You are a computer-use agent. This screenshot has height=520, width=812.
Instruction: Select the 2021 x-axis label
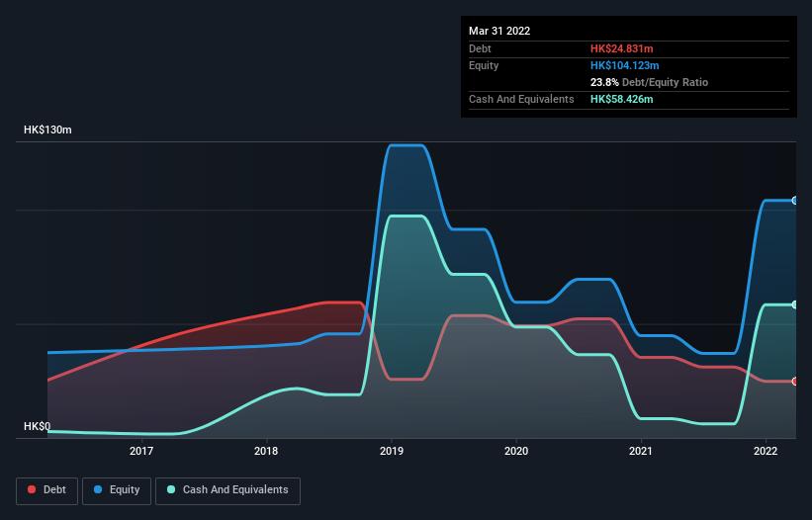pos(641,451)
